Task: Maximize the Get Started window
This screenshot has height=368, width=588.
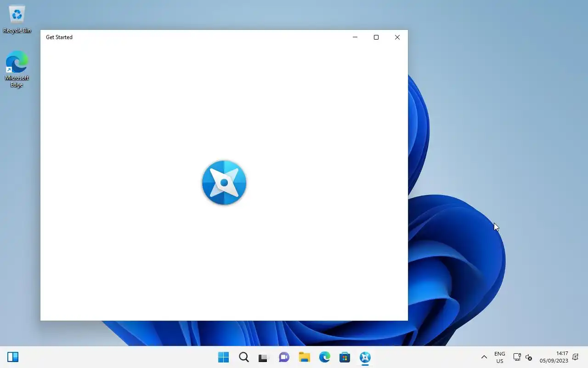Action: click(376, 37)
